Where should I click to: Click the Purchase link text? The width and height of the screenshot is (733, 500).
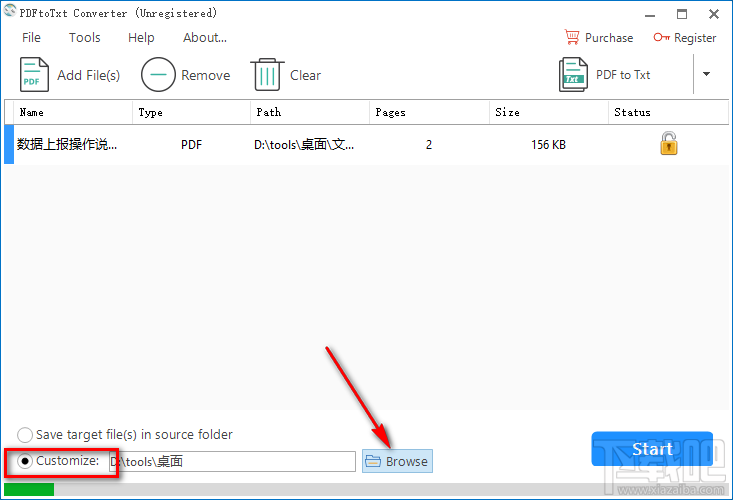point(609,38)
